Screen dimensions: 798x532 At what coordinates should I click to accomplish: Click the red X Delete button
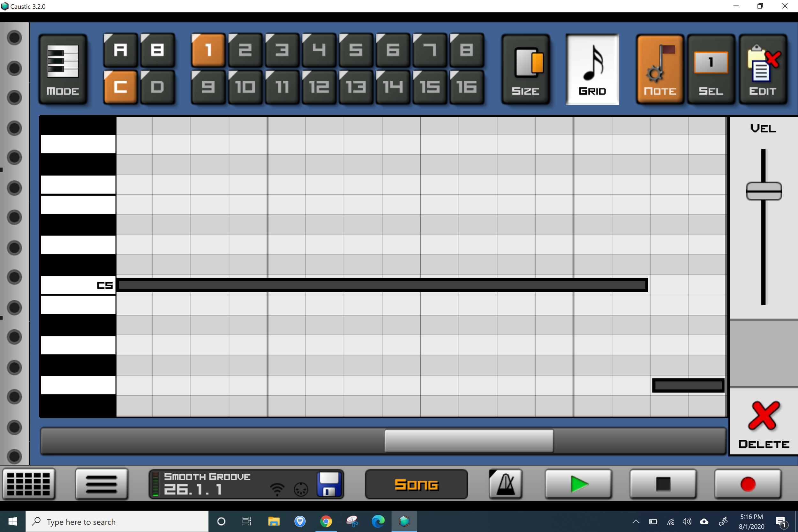click(x=764, y=423)
